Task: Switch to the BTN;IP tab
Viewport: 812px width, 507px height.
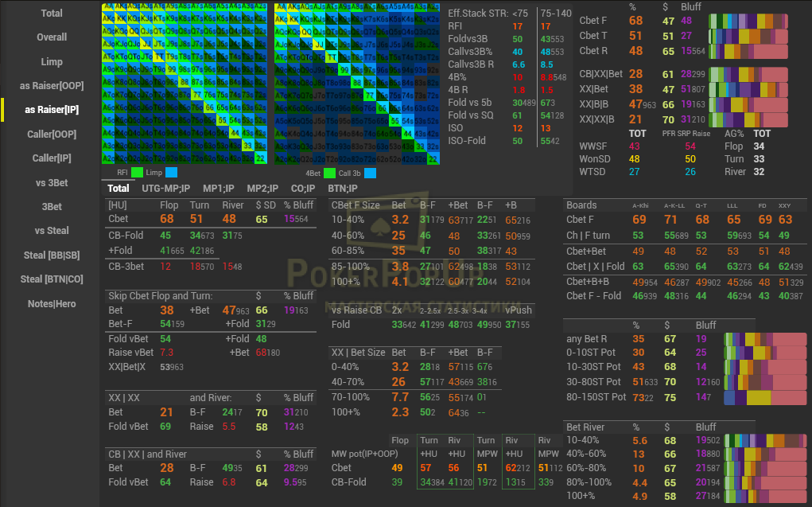Action: tap(342, 189)
